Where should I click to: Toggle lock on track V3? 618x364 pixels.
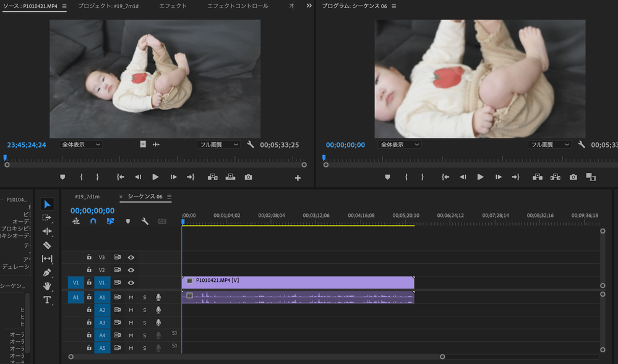click(89, 257)
